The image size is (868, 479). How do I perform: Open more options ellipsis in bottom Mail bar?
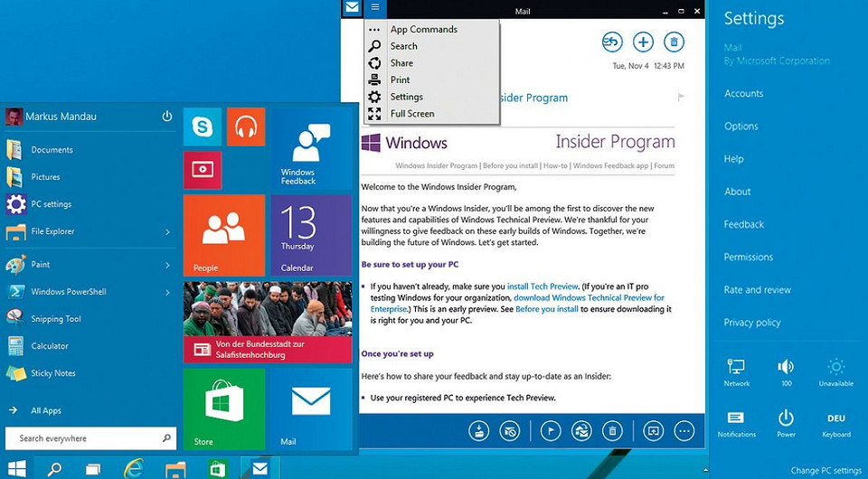684,431
